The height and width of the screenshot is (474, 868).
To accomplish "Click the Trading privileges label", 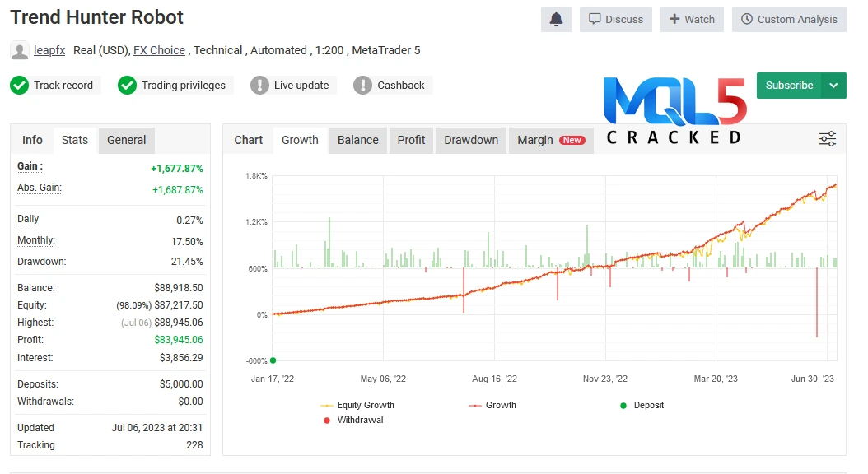I will tap(183, 86).
